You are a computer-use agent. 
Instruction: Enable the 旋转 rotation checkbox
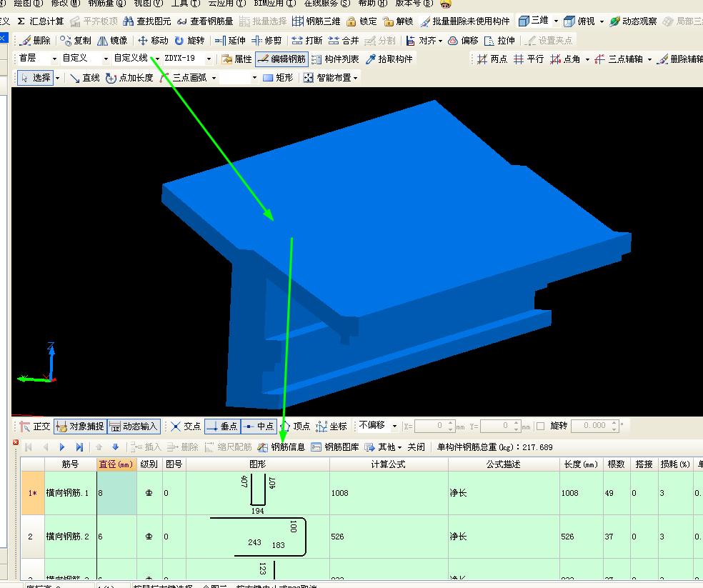pyautogui.click(x=541, y=426)
